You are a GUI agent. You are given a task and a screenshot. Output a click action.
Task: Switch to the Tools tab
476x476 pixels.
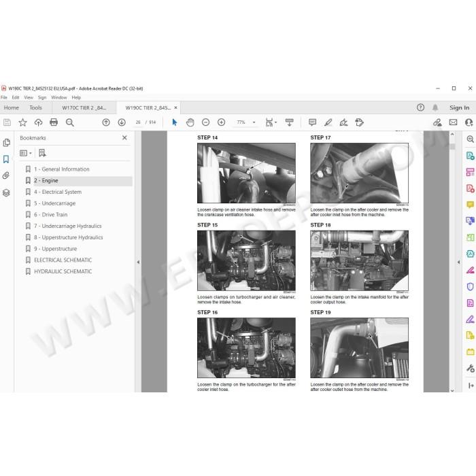[x=36, y=107]
